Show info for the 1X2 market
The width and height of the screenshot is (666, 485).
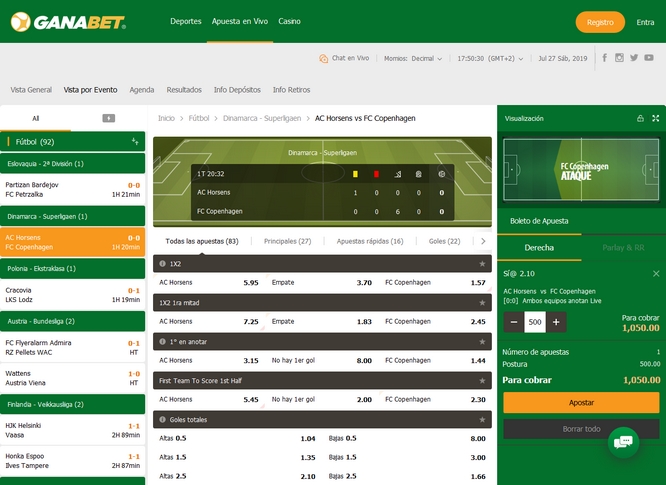click(x=162, y=264)
